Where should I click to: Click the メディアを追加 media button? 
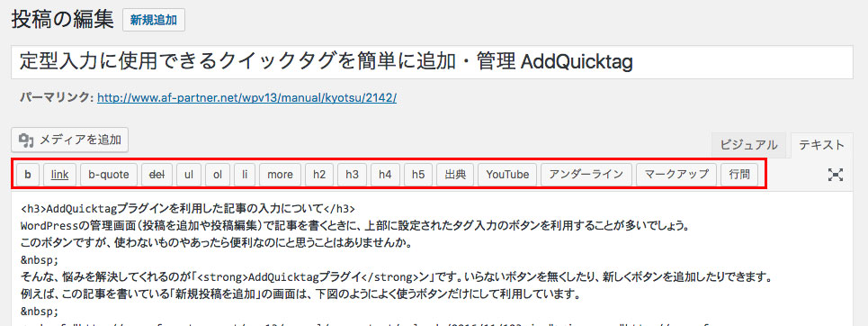[x=70, y=140]
